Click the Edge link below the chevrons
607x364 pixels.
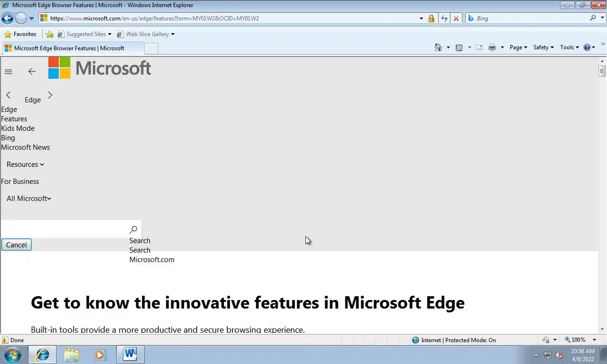coord(9,109)
